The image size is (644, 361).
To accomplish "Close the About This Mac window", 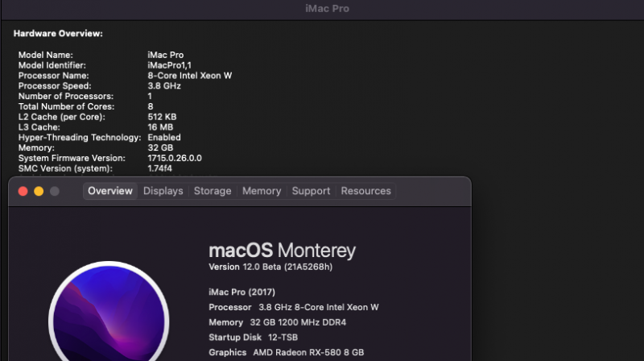I will (23, 191).
